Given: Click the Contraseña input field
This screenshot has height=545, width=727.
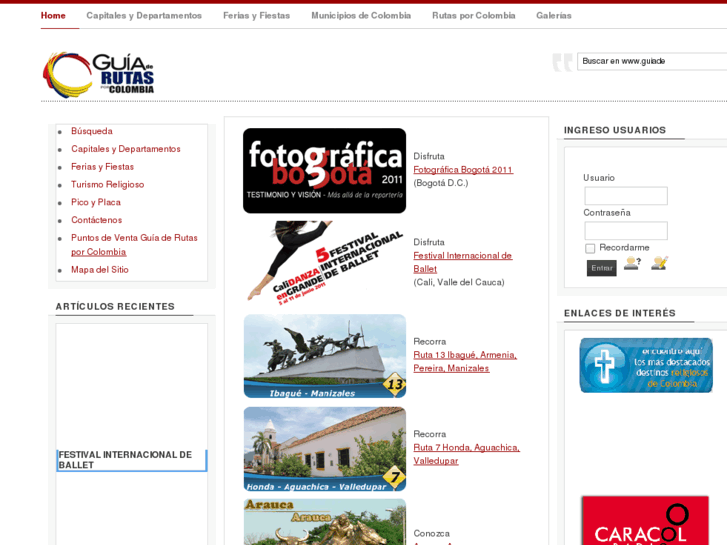Looking at the screenshot, I should (x=626, y=231).
